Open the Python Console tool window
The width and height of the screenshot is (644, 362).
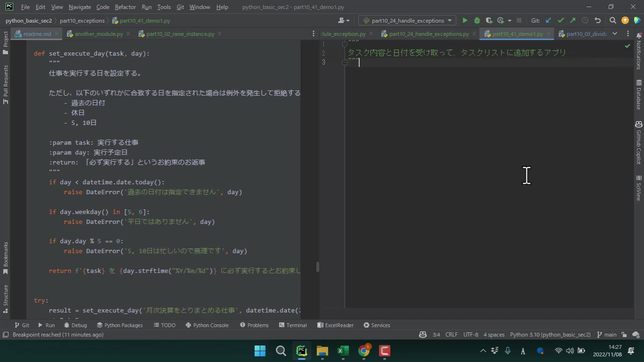click(207, 325)
